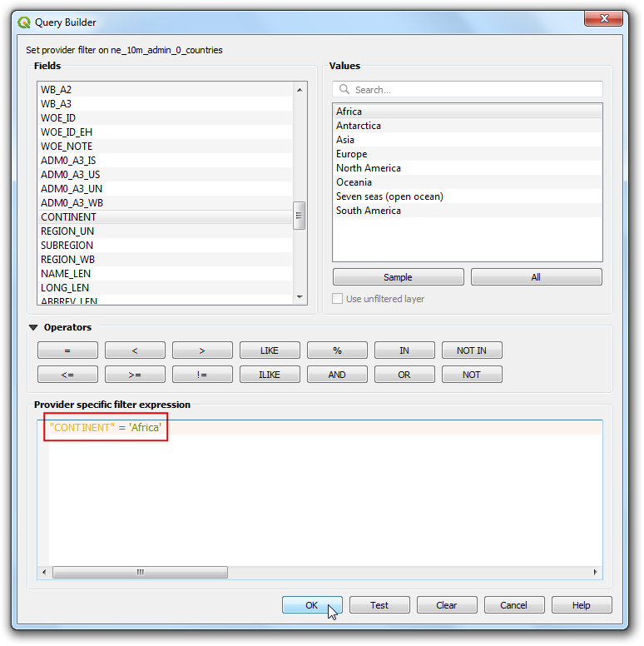The image size is (644, 646).
Task: Insert the NOT IN operator
Action: (x=472, y=350)
